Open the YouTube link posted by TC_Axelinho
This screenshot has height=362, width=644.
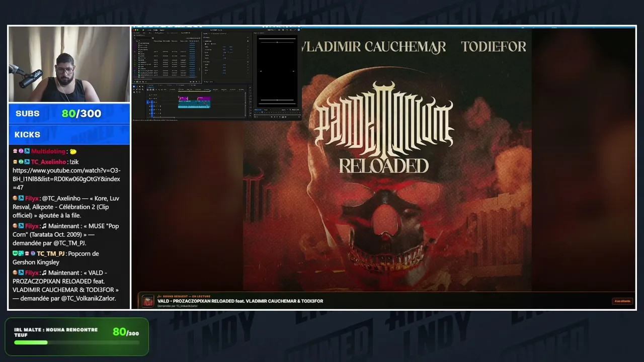point(66,179)
